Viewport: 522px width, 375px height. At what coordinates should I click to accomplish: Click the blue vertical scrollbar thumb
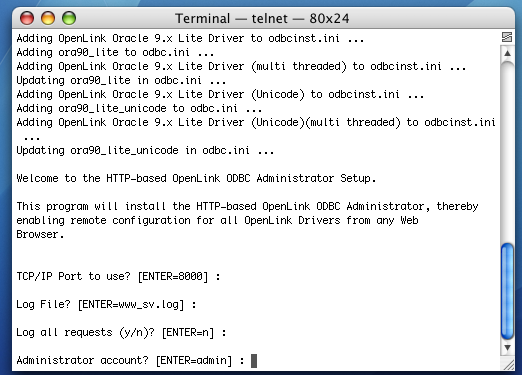point(507,292)
